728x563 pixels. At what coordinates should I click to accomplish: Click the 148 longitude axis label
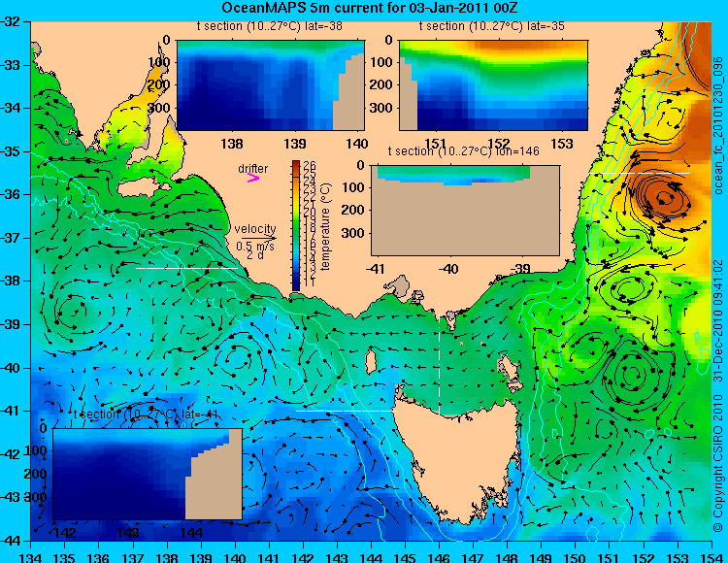click(508, 557)
